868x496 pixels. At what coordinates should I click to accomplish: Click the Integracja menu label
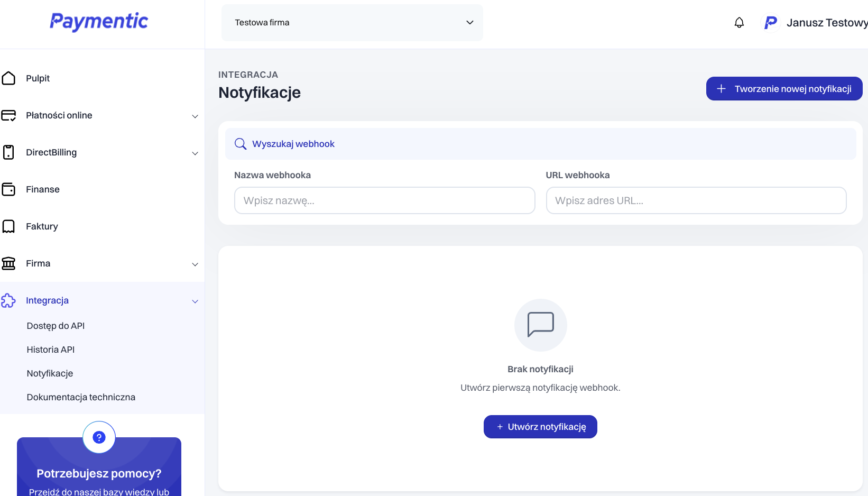click(x=47, y=300)
